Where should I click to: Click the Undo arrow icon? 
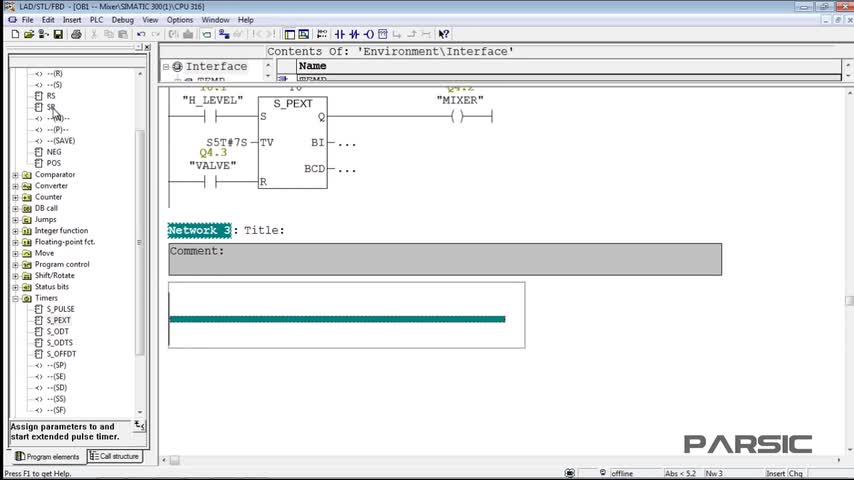point(141,34)
